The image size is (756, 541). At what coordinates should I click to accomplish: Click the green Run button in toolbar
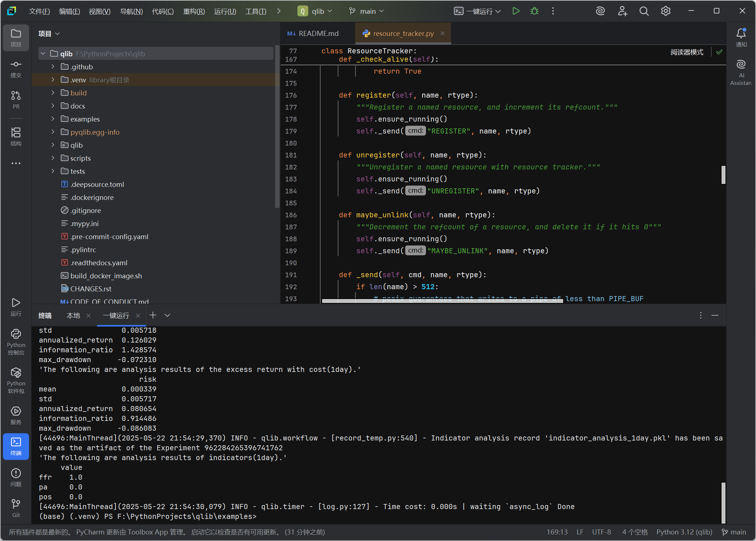(516, 11)
